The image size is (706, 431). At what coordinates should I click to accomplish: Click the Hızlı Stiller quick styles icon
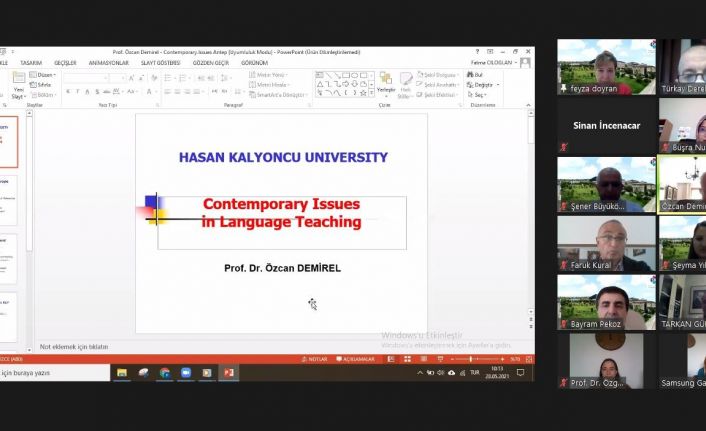[x=405, y=85]
